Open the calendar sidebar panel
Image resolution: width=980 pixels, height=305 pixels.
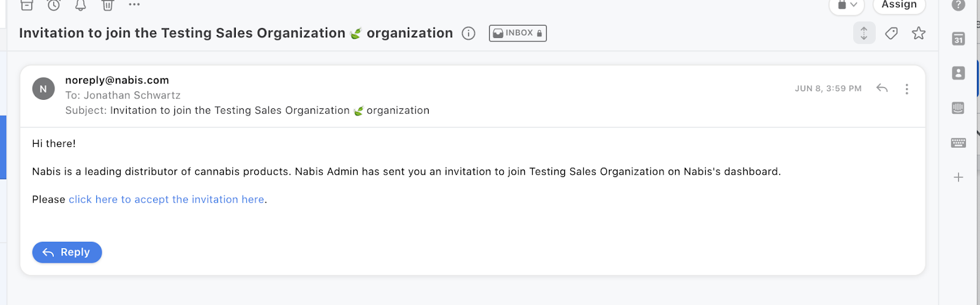point(959,39)
